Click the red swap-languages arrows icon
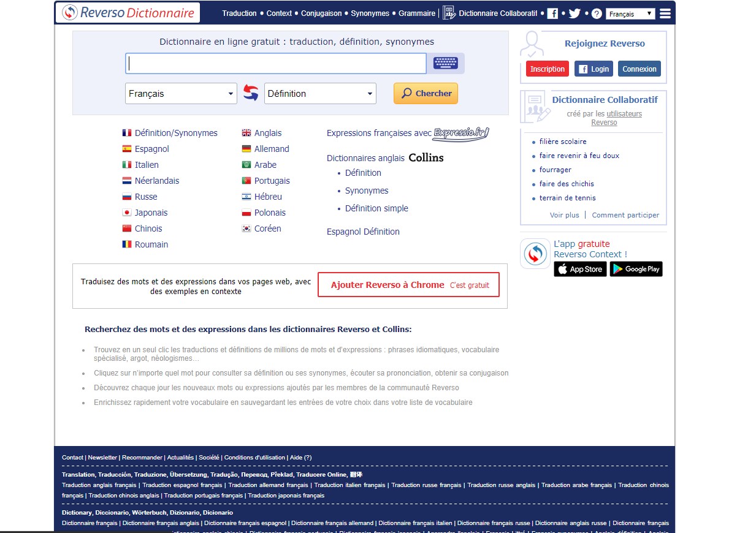The height and width of the screenshot is (533, 756). (251, 93)
